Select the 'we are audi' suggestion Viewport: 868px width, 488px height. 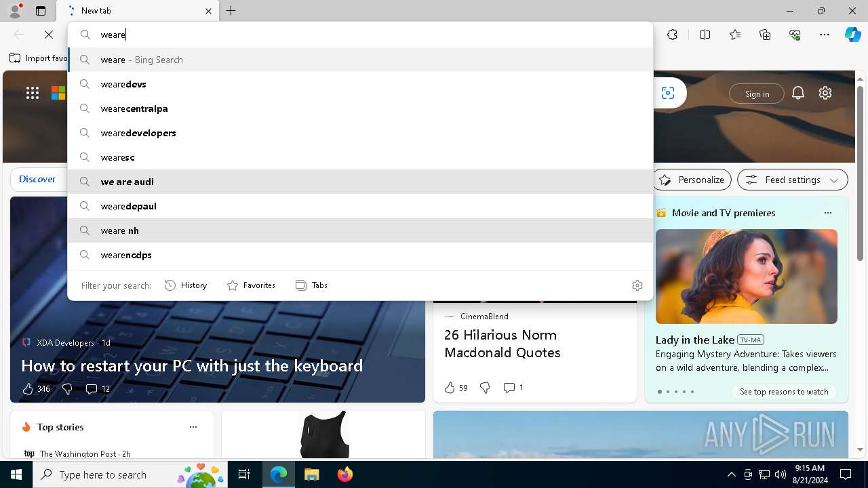coord(360,182)
